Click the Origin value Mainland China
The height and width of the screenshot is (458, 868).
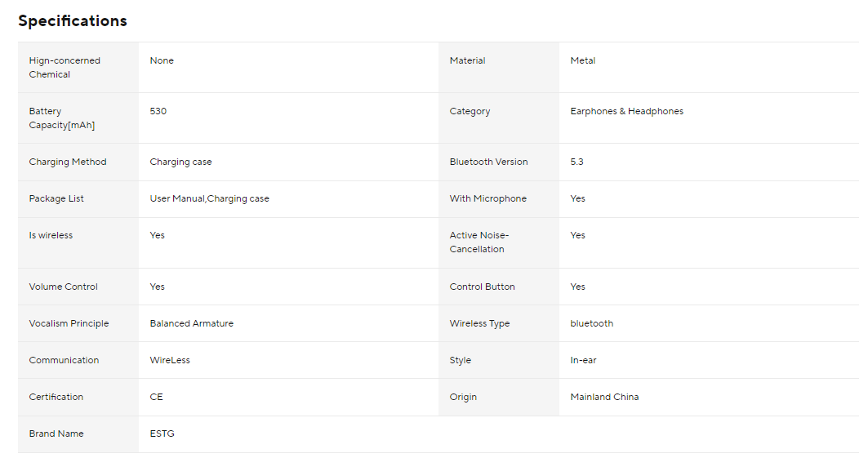coord(604,397)
